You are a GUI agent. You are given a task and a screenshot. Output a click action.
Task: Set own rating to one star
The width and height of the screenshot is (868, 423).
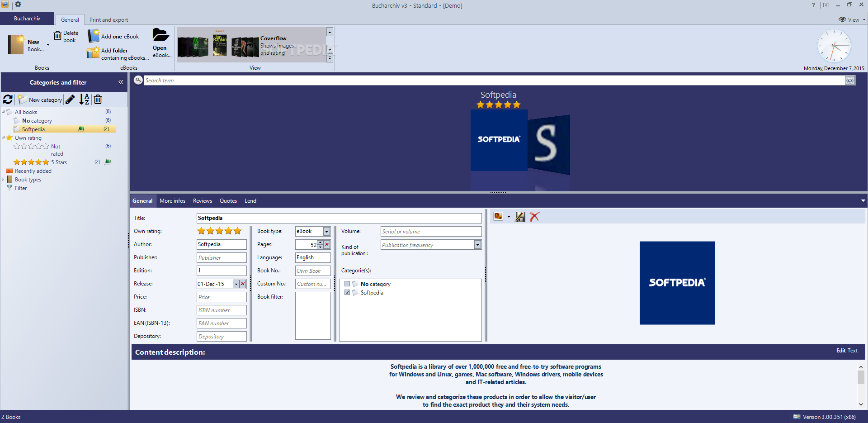[x=201, y=231]
